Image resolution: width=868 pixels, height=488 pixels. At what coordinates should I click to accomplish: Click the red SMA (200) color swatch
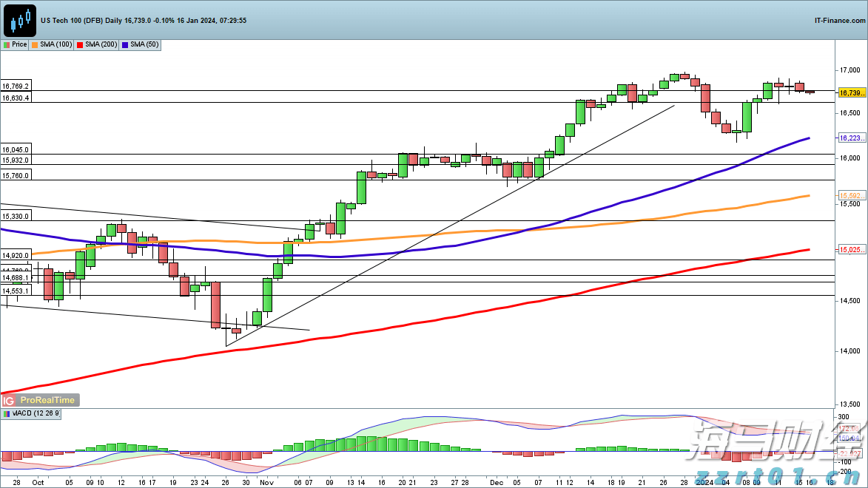(81, 45)
